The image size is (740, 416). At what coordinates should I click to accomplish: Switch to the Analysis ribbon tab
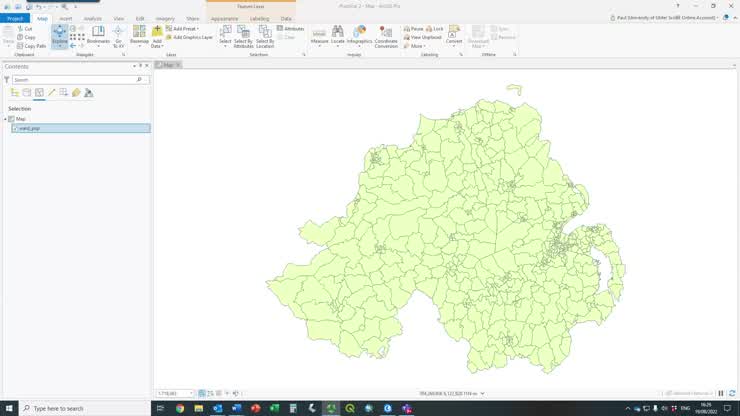[x=92, y=18]
